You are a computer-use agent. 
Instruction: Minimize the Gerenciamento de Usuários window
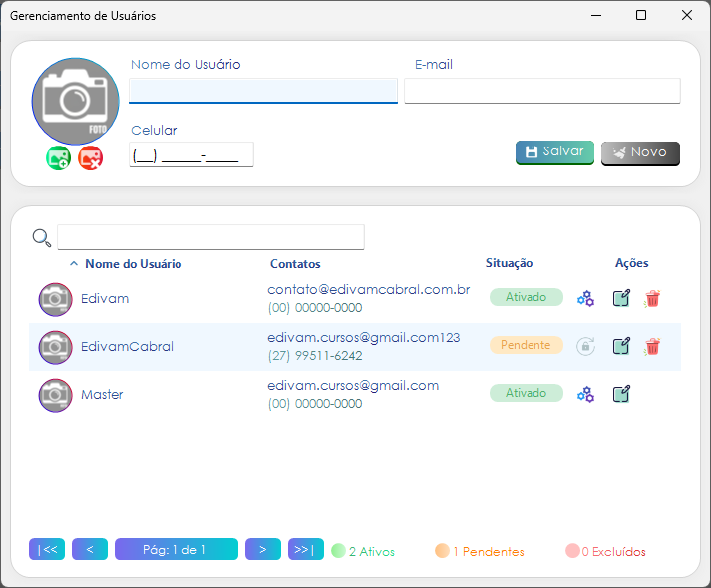[x=596, y=15]
